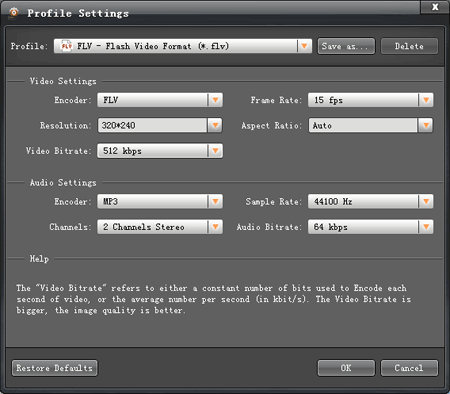This screenshot has height=394, width=450.
Task: Click the Resolution 320*240 text field
Action: tap(153, 125)
